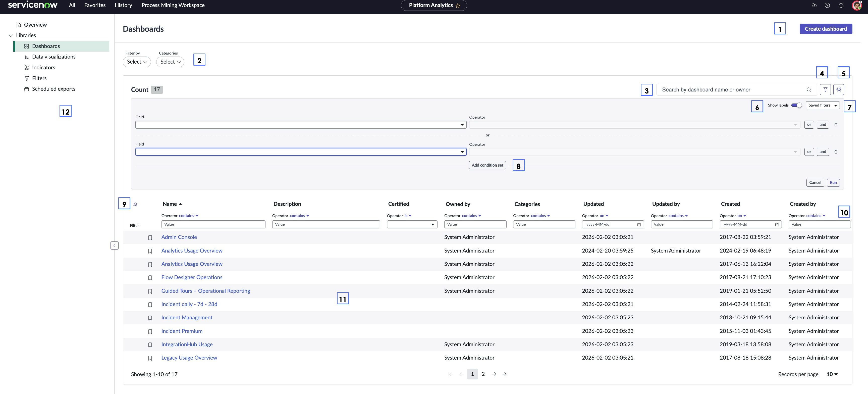Focus the Description filter value field

click(326, 224)
